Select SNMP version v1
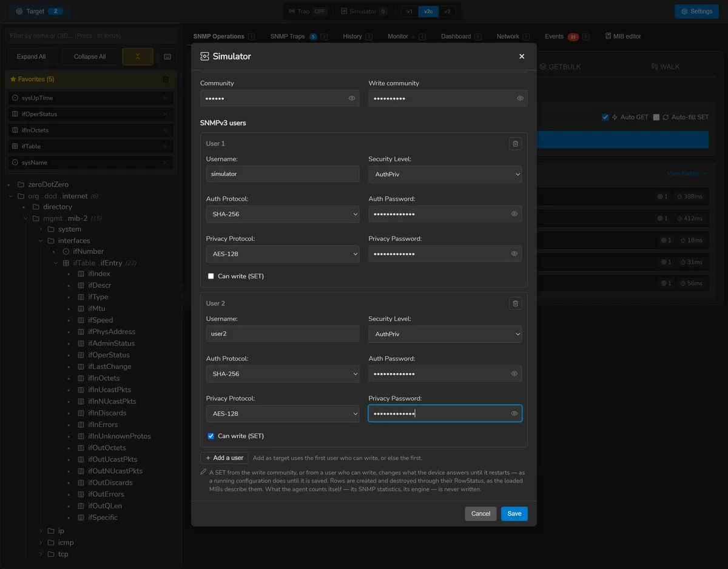The width and height of the screenshot is (728, 569). [x=409, y=12]
